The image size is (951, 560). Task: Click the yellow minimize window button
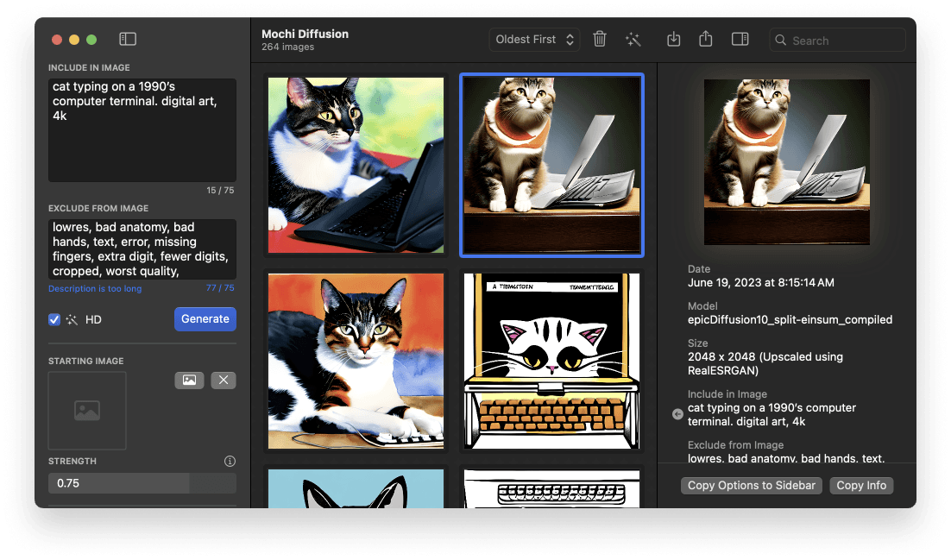74,40
